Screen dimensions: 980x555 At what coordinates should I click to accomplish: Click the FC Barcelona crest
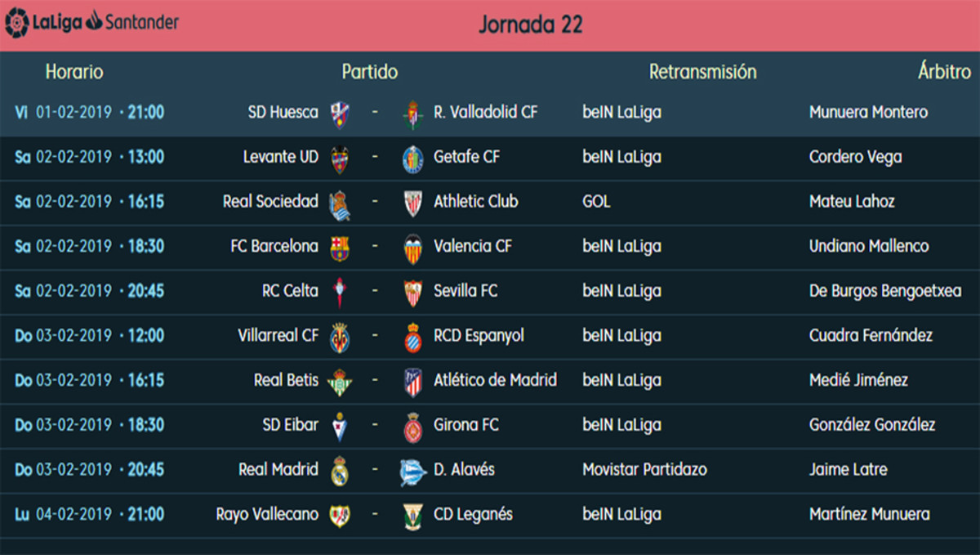(340, 248)
